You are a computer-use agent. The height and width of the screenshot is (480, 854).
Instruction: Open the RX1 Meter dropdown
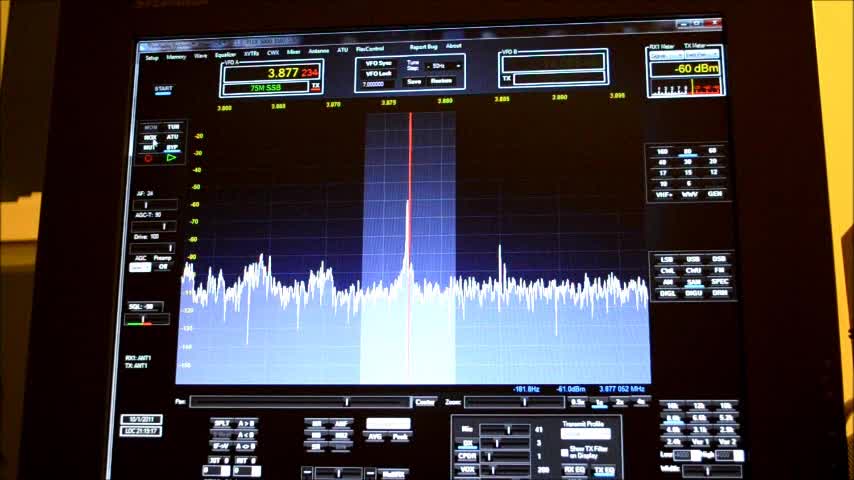666,56
